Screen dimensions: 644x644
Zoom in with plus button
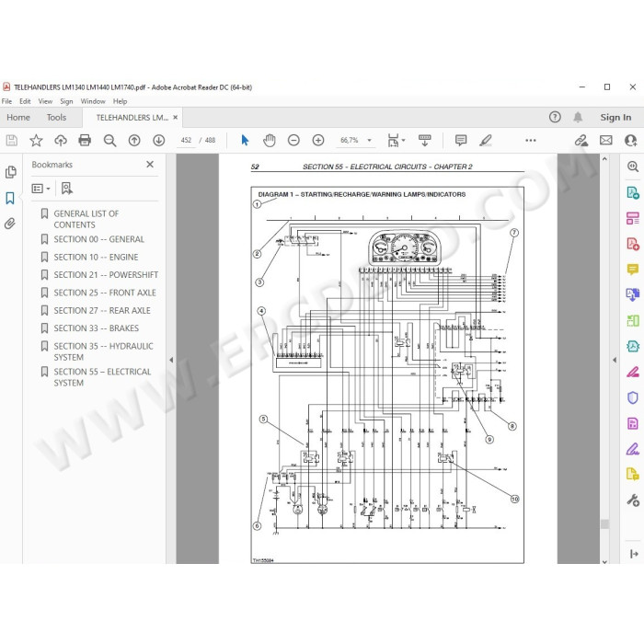tap(318, 141)
